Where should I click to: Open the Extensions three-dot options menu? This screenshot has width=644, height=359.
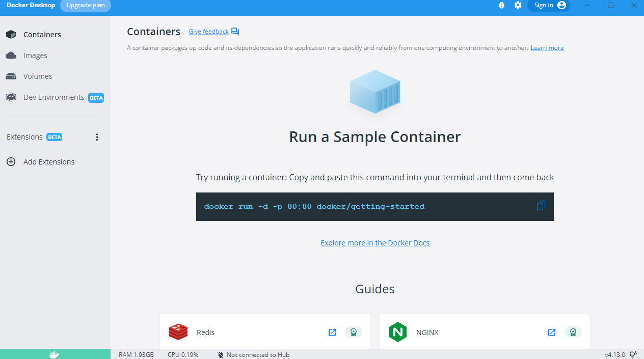click(x=97, y=137)
